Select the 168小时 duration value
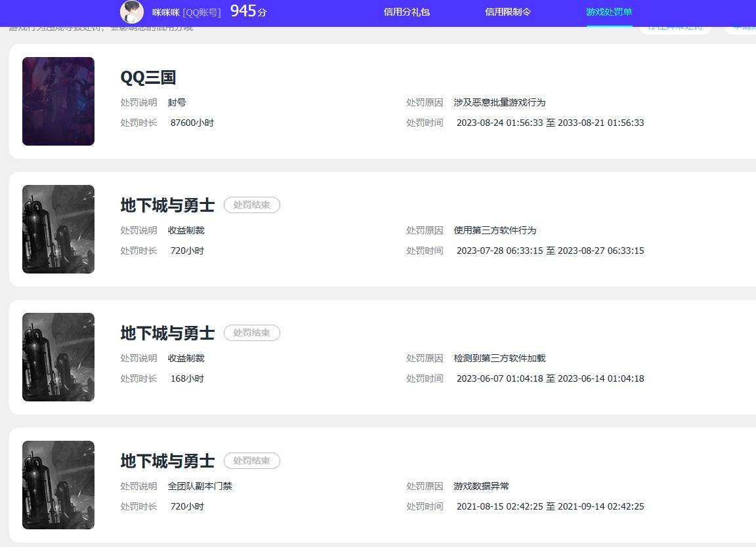 click(x=187, y=379)
